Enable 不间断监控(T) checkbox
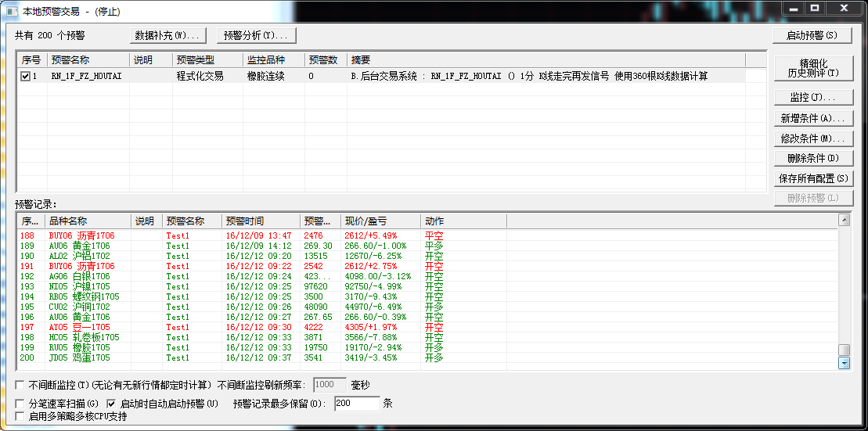The height and width of the screenshot is (431, 868). (x=20, y=385)
